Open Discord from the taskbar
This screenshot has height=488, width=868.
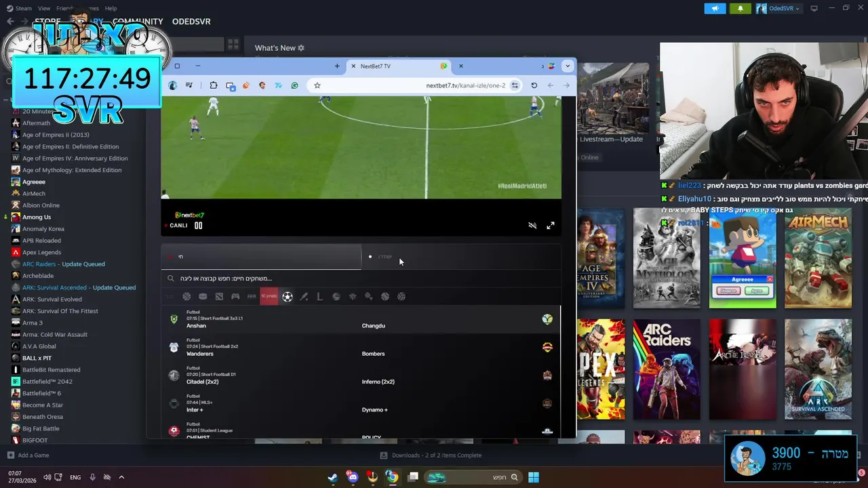pos(353,477)
